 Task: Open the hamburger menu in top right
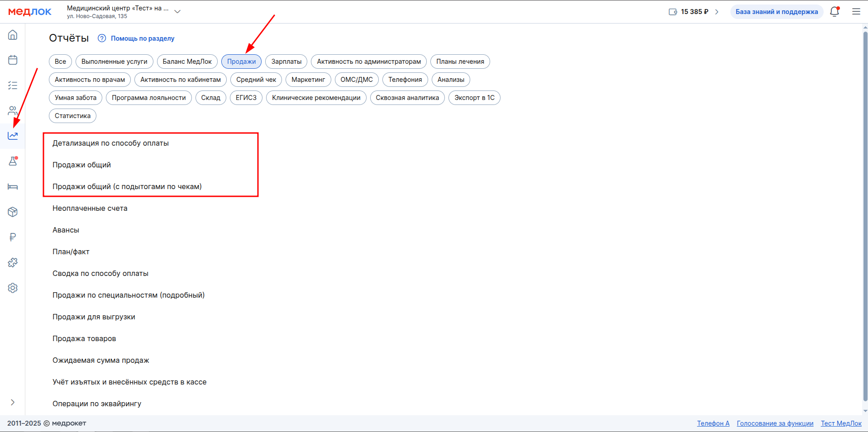click(856, 12)
